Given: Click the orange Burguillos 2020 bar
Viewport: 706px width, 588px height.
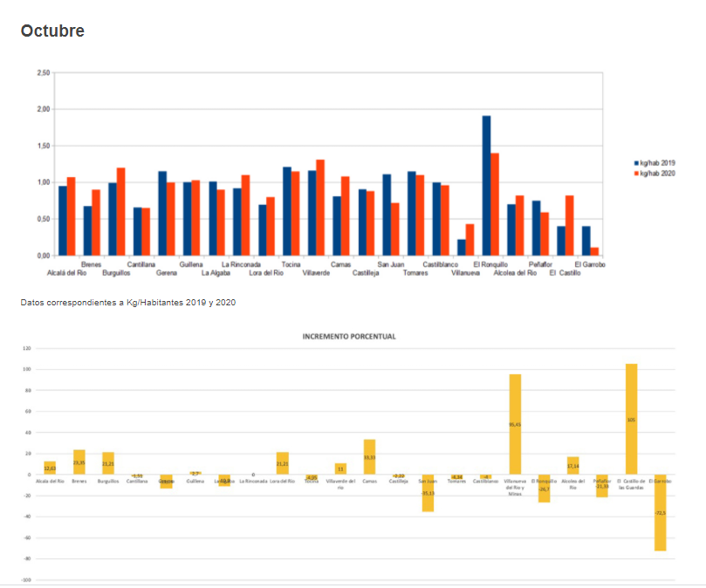Looking at the screenshot, I should click(x=121, y=211).
